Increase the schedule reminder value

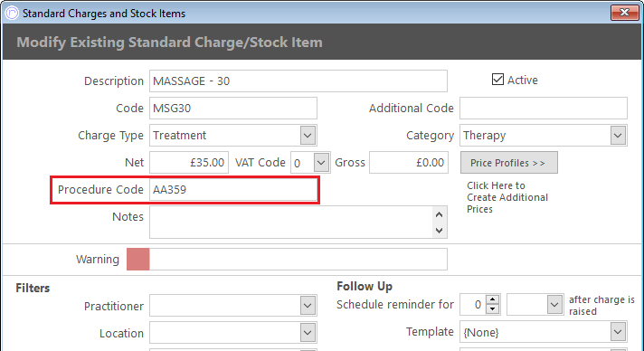[492, 299]
